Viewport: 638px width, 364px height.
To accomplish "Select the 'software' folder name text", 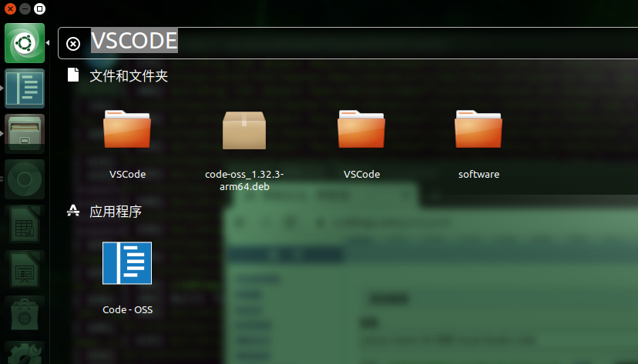I will tap(478, 174).
